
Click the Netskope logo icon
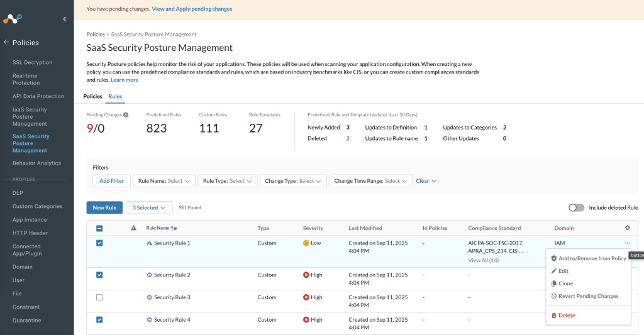pyautogui.click(x=13, y=19)
